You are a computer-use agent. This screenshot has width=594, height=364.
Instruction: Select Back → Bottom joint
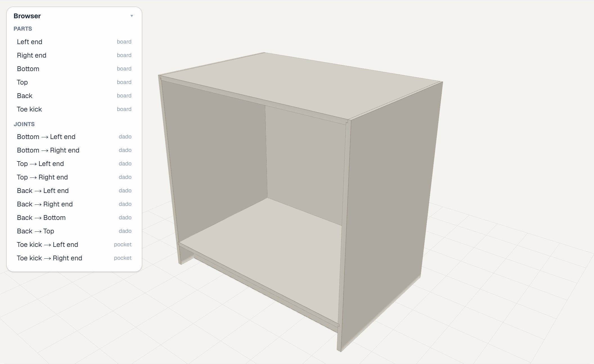coord(74,218)
